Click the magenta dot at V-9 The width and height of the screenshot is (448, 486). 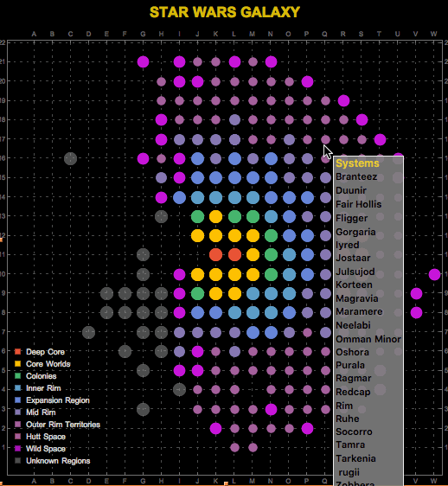click(x=416, y=293)
